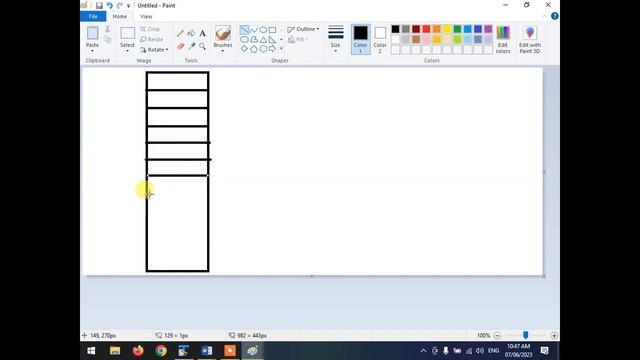Viewport: 640px width, 360px height.
Task: Choose the Right arrow shape
Action: click(x=272, y=49)
